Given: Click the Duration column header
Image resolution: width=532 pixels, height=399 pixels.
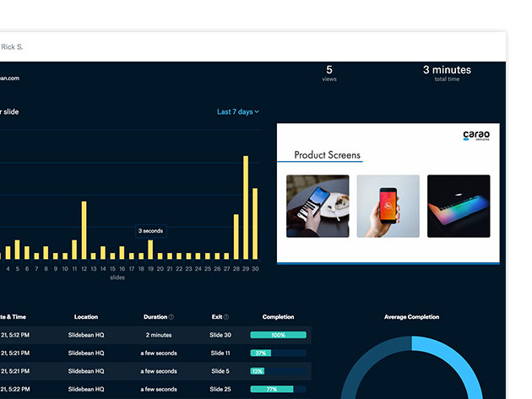Looking at the screenshot, I should coord(155,316).
